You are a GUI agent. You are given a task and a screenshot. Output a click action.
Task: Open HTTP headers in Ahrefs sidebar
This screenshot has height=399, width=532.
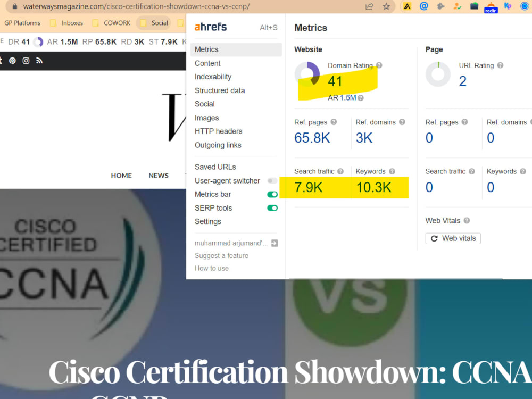pos(218,131)
